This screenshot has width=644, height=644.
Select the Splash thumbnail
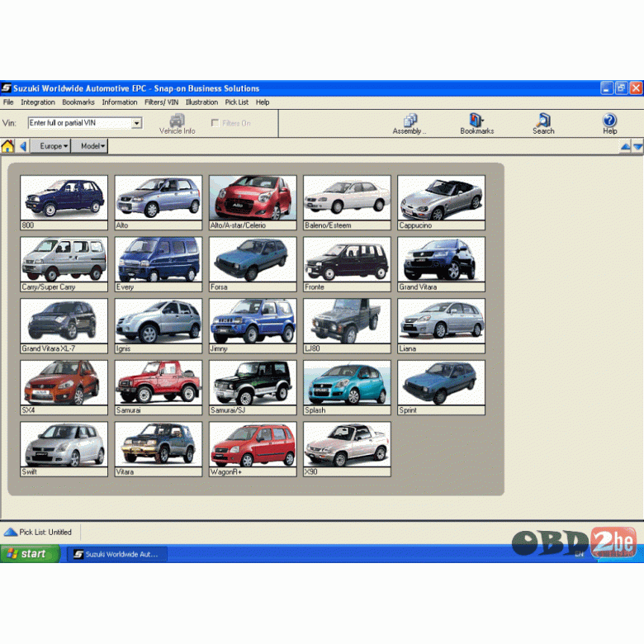click(x=347, y=387)
